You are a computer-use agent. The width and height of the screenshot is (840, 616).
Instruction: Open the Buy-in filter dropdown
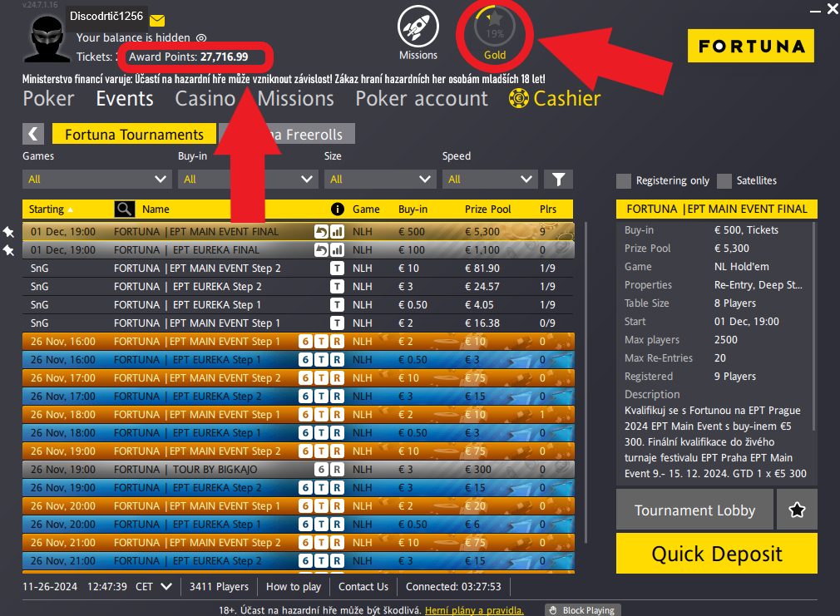(248, 180)
